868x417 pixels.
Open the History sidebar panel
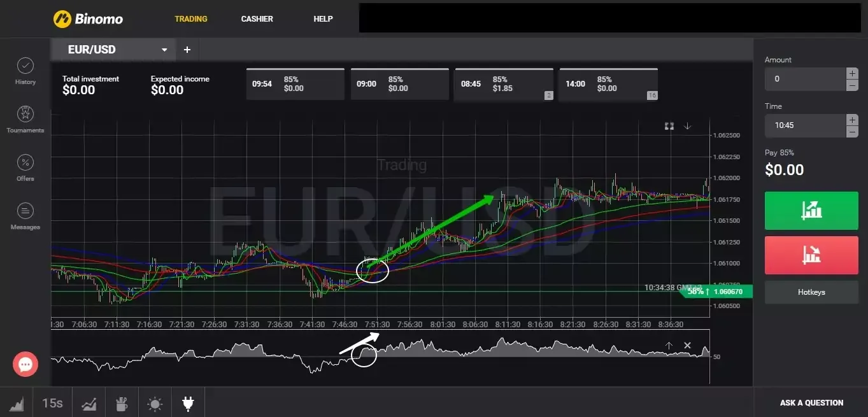point(25,71)
